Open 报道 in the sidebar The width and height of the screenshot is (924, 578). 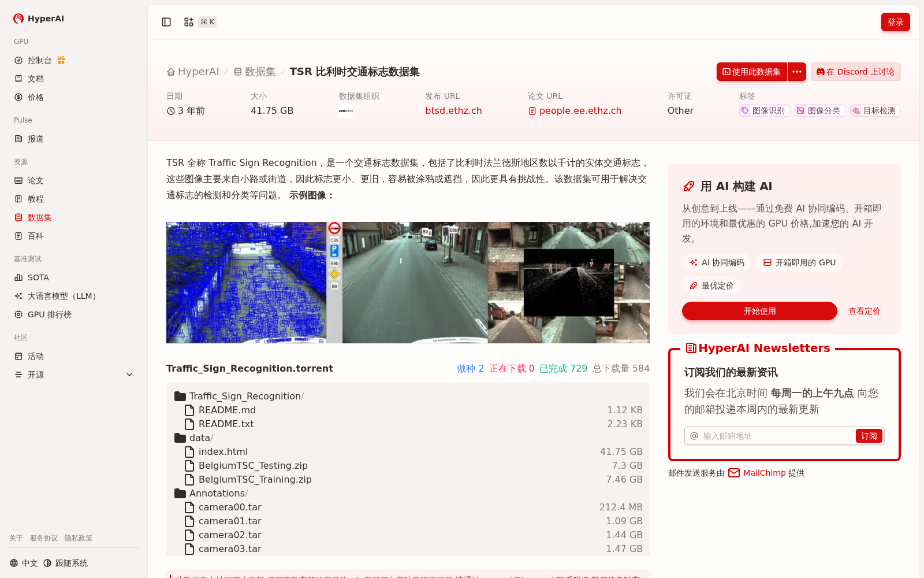[35, 139]
